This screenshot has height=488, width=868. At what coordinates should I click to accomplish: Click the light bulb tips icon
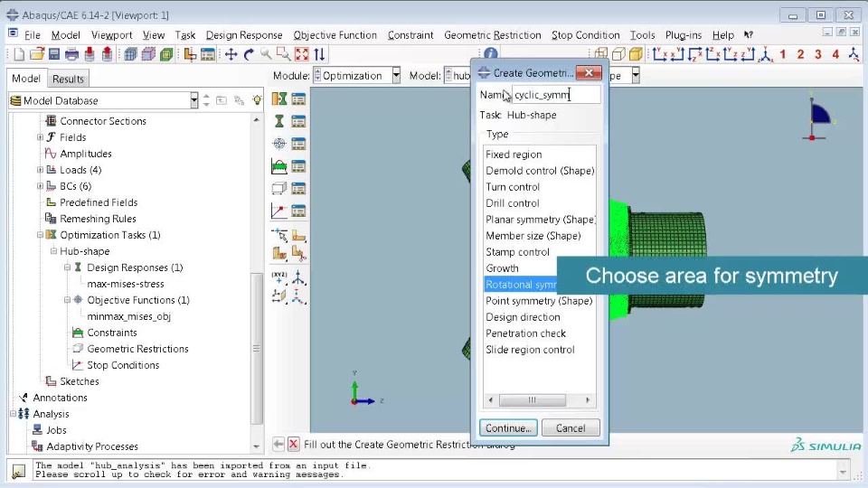point(257,100)
